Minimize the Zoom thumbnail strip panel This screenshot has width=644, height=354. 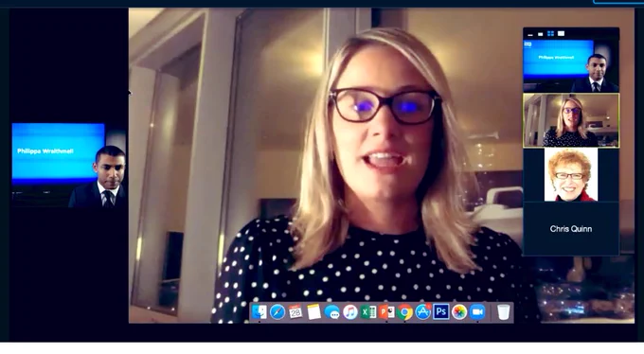(x=530, y=34)
